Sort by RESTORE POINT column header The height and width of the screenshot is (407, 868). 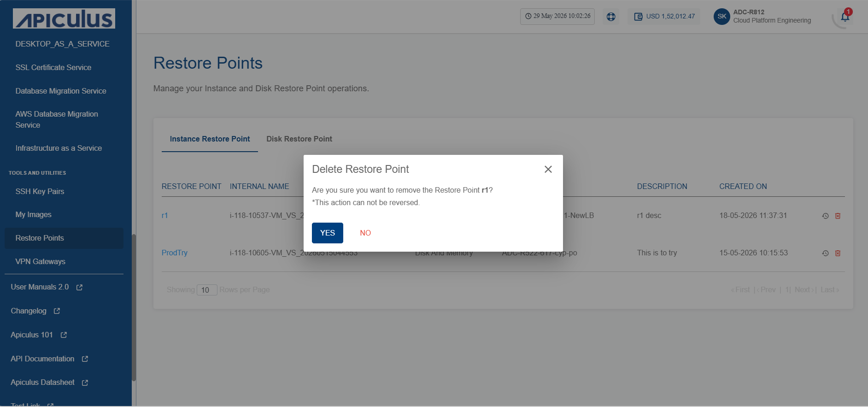[x=191, y=186]
